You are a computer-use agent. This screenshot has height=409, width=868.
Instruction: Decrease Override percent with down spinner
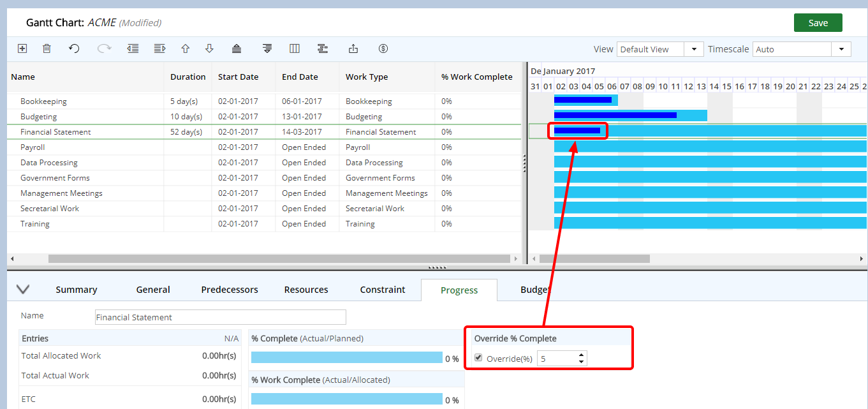click(582, 362)
